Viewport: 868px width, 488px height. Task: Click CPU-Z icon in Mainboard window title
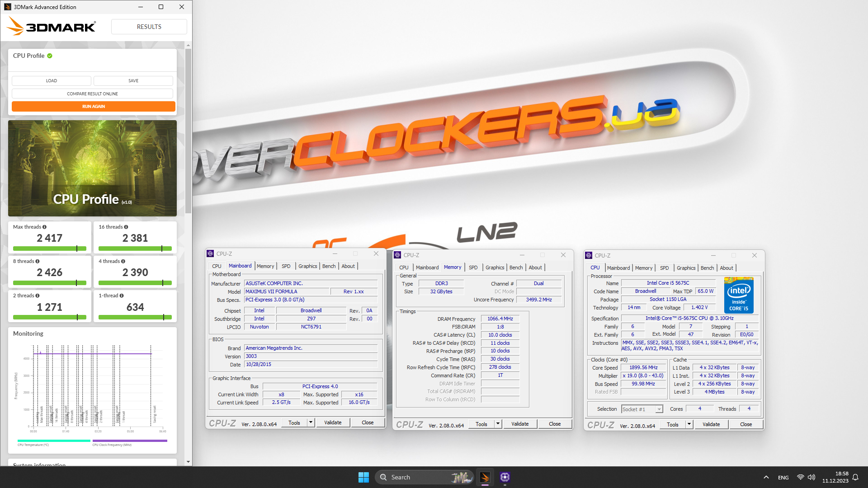point(210,253)
